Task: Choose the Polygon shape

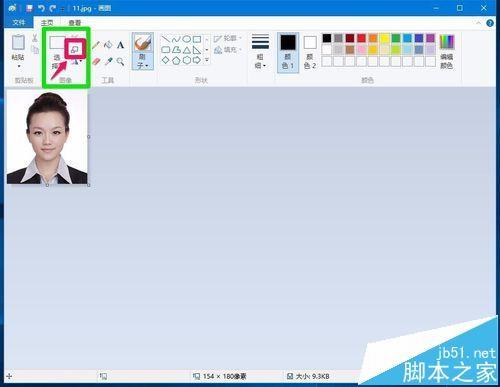Action: (176, 50)
